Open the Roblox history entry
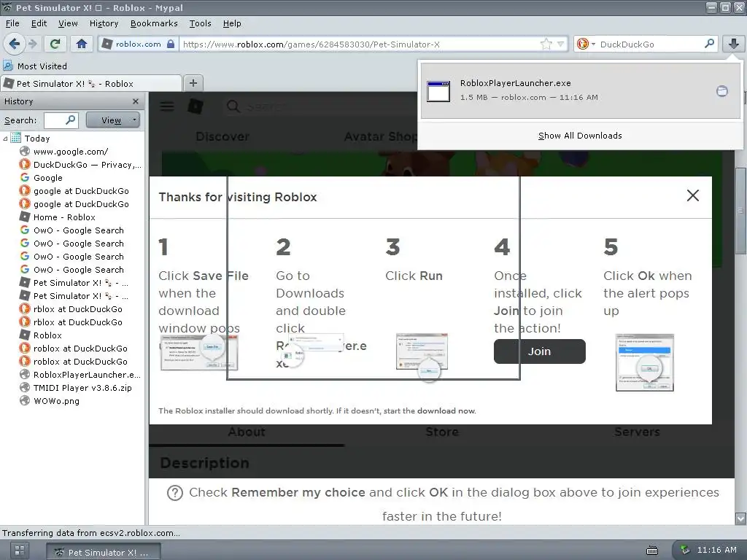747x560 pixels. [41, 335]
